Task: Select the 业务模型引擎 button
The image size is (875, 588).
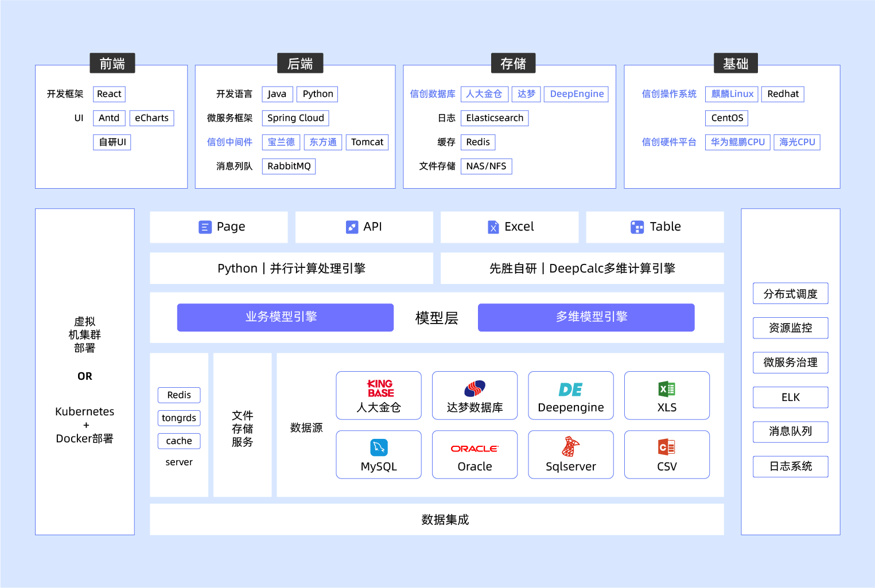Action: click(x=285, y=317)
